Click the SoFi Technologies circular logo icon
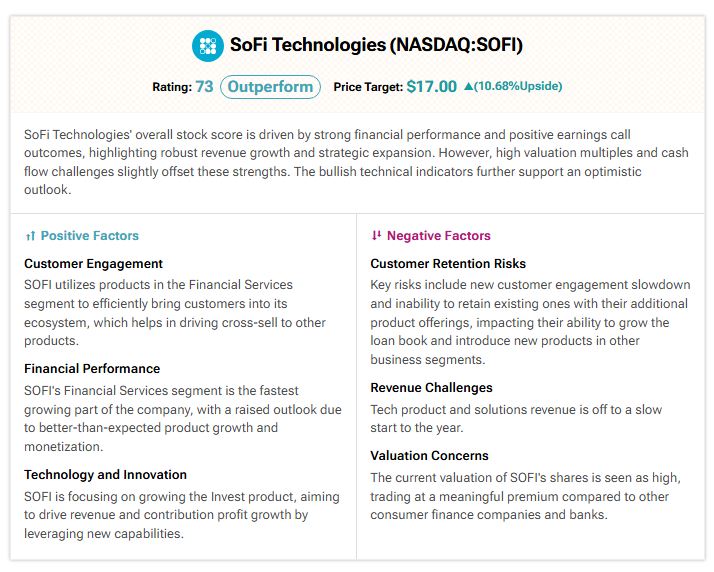The image size is (714, 572). coord(208,46)
